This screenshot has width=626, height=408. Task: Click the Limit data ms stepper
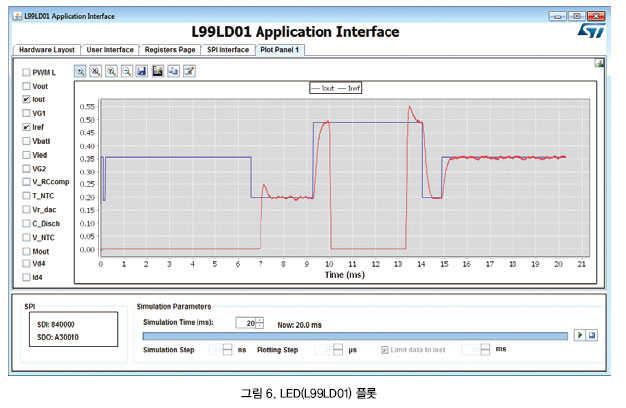point(485,349)
